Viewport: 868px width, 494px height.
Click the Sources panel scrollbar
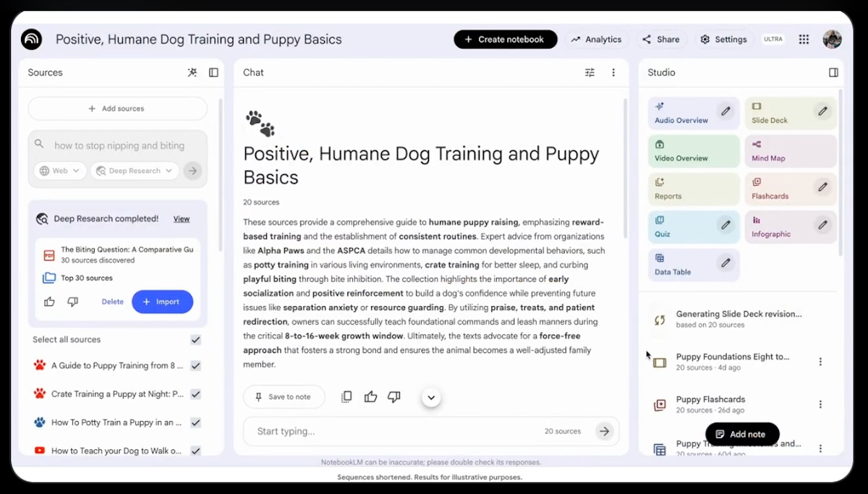(220, 174)
